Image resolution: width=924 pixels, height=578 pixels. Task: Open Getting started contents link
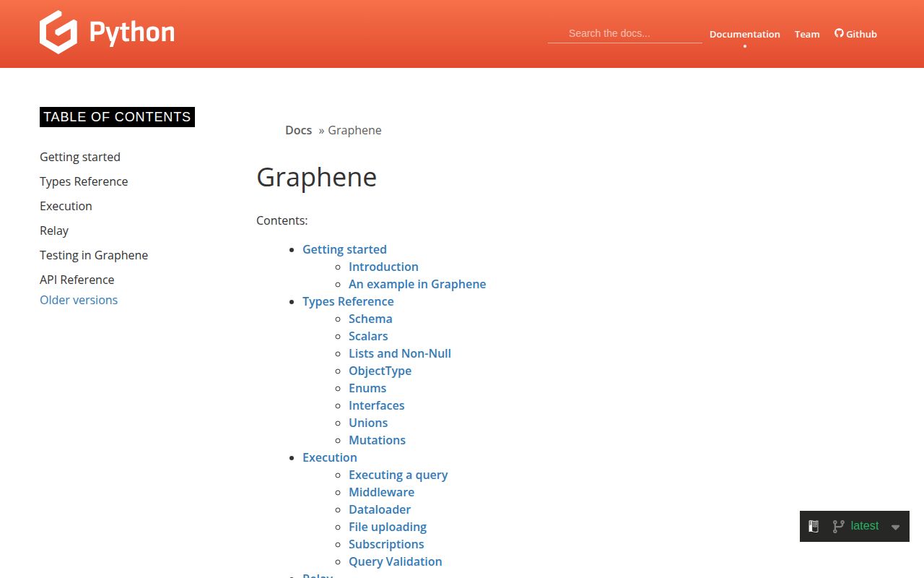click(344, 249)
